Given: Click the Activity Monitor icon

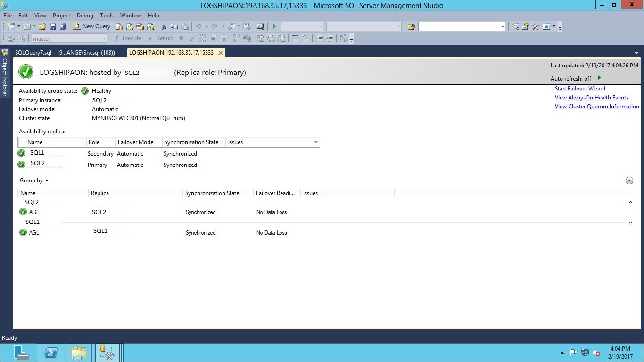Looking at the screenshot, I should tap(260, 26).
